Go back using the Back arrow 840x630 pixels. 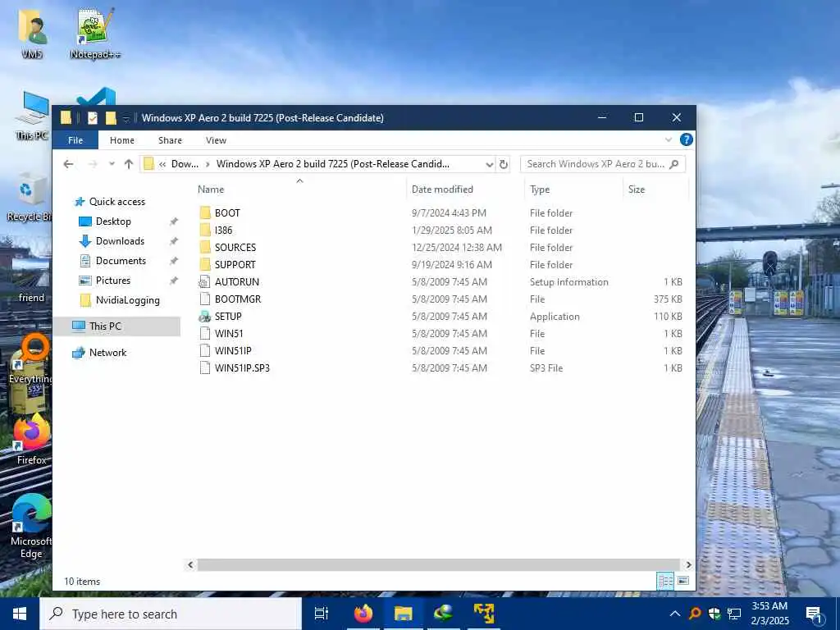(68, 164)
